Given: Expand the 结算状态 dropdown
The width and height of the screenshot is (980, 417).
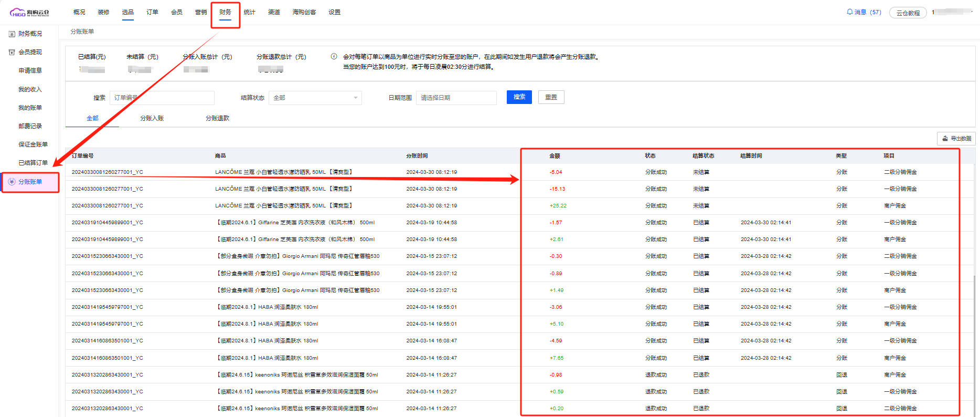Looking at the screenshot, I should (315, 98).
